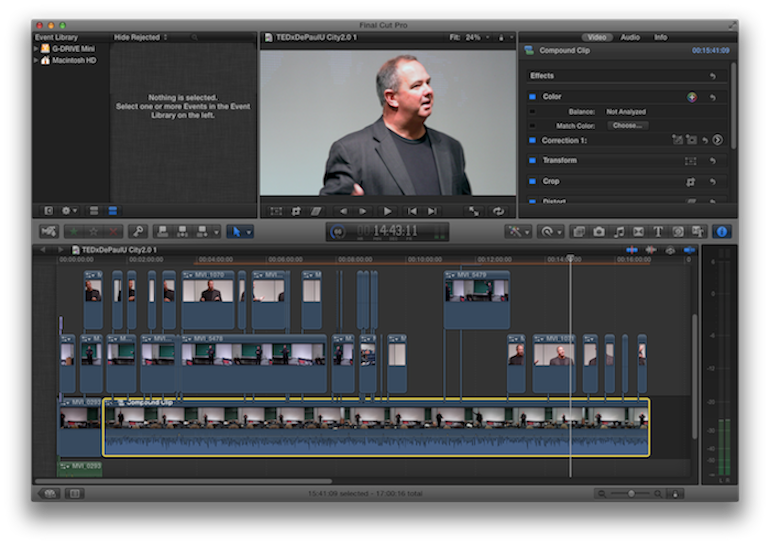Hide the Event Library sidebar button
770x545 pixels.
pyautogui.click(x=48, y=211)
